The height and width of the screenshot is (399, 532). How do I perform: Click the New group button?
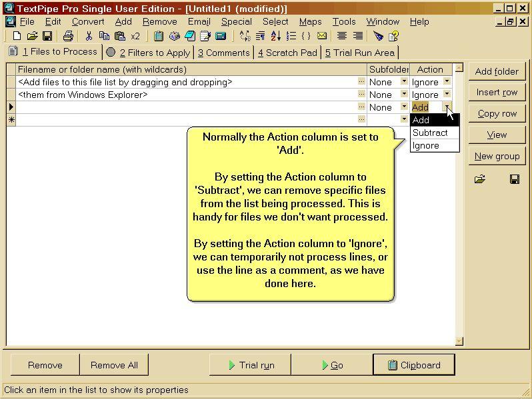pos(497,157)
